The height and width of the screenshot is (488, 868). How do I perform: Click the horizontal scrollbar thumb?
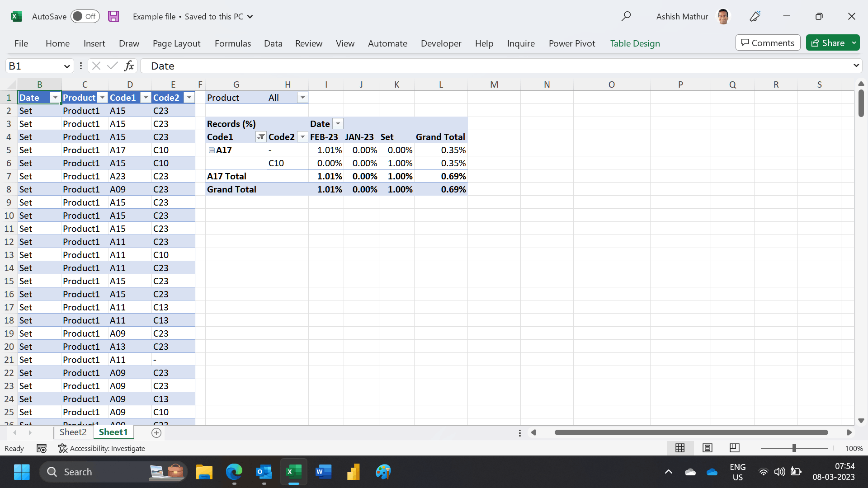click(691, 432)
